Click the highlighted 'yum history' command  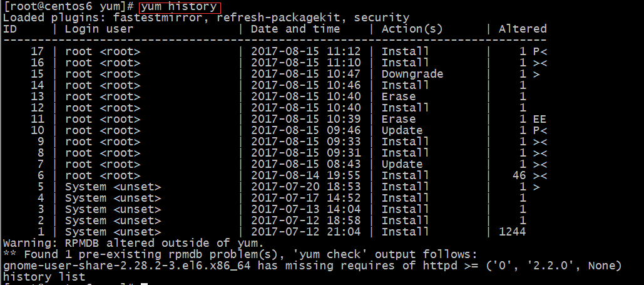click(180, 7)
